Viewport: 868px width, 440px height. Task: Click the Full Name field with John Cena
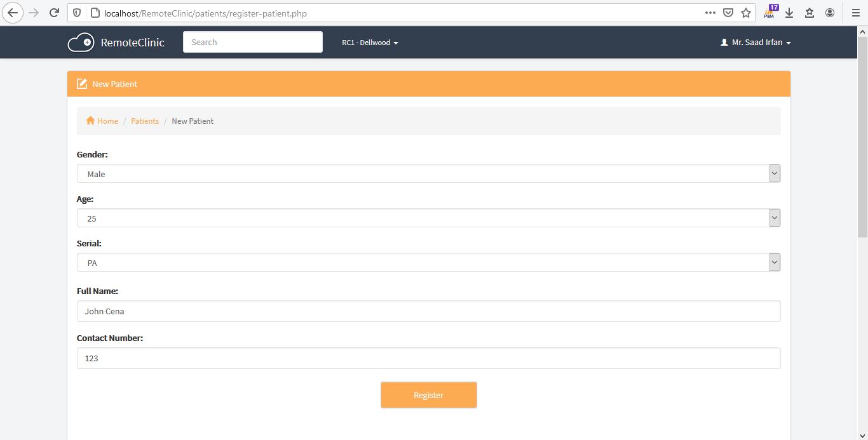point(428,311)
